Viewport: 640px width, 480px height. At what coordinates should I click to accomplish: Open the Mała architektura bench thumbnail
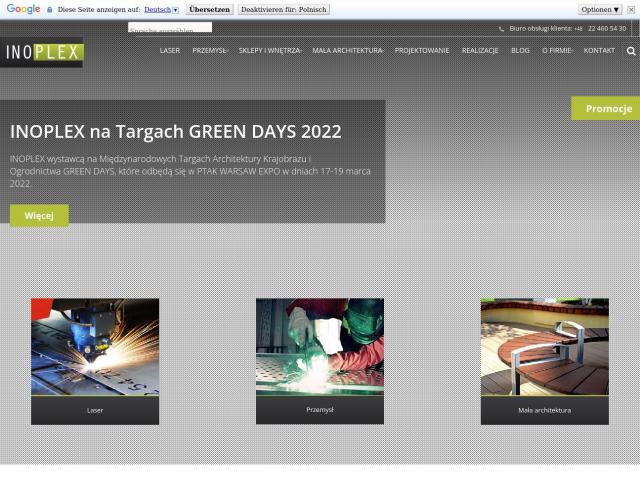point(544,347)
